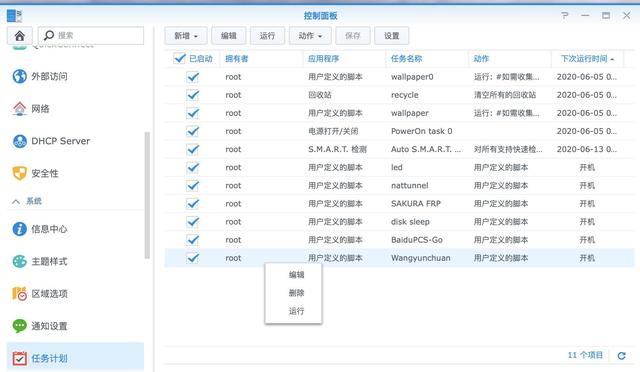Toggle the header enable-all checkbox

coord(179,58)
